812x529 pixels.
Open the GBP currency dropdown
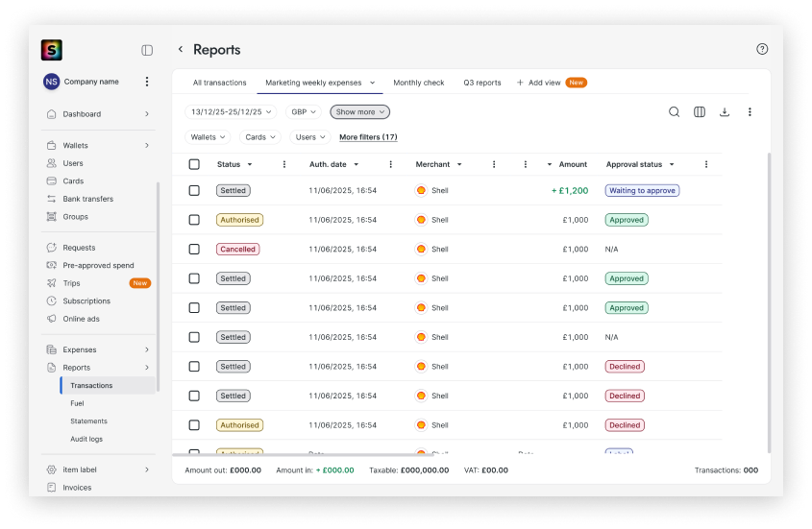[304, 111]
